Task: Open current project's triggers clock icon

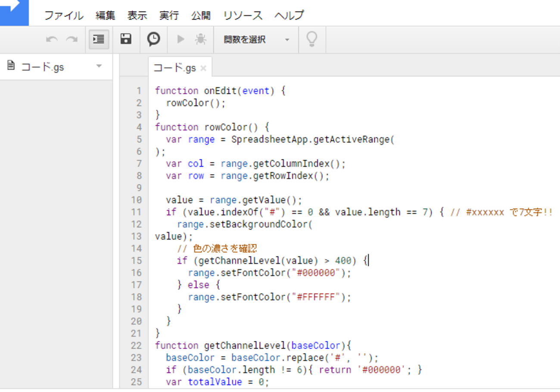Action: pos(153,40)
